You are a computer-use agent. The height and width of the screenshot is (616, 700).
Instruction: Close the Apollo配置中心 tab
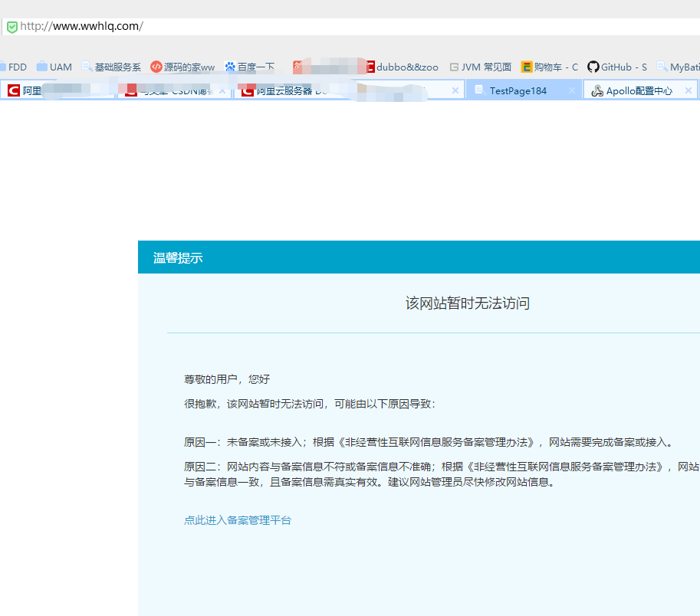click(688, 90)
